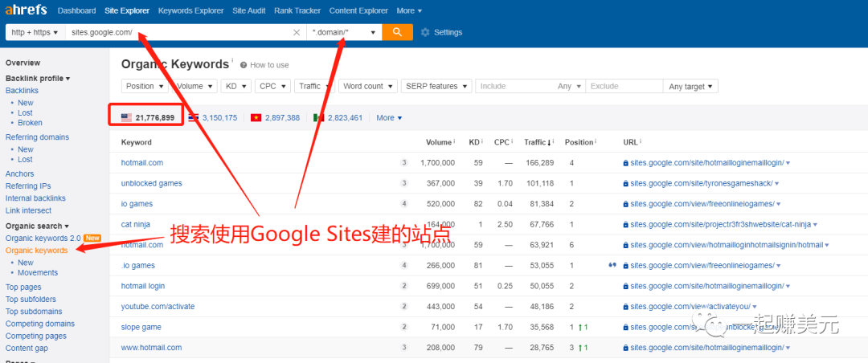
Task: Click the How to use help icon
Action: tap(243, 65)
